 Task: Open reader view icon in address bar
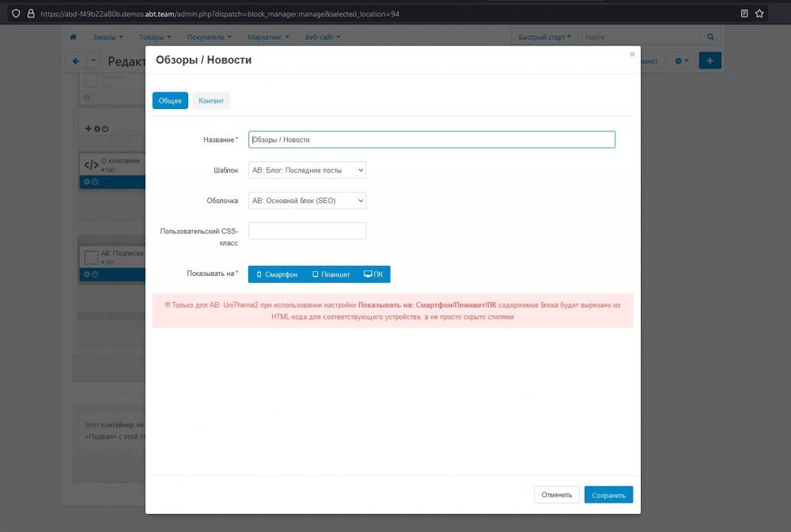744,13
